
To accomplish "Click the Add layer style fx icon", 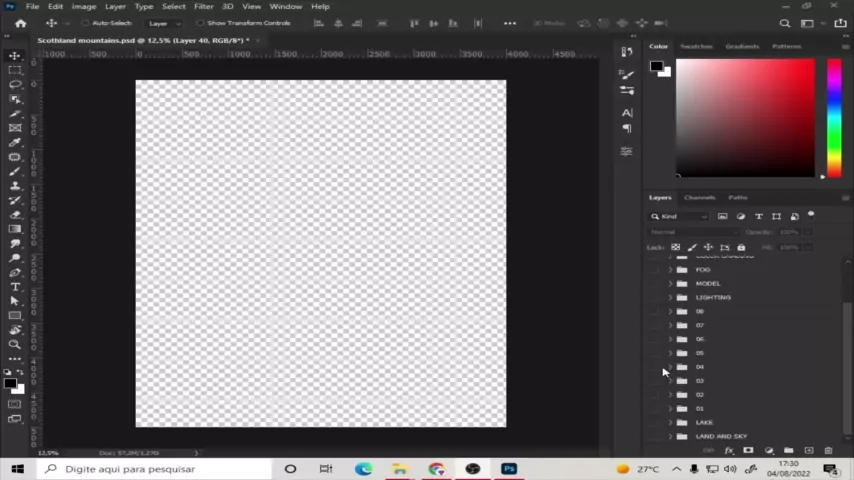I will [729, 451].
